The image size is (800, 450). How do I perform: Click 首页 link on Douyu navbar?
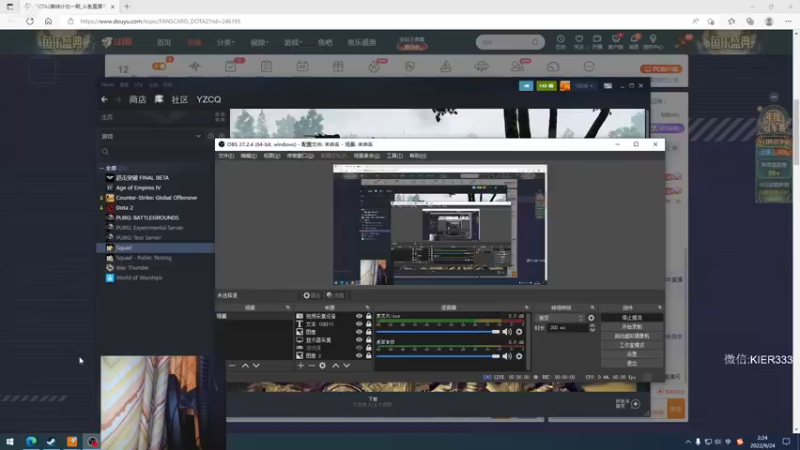(164, 42)
